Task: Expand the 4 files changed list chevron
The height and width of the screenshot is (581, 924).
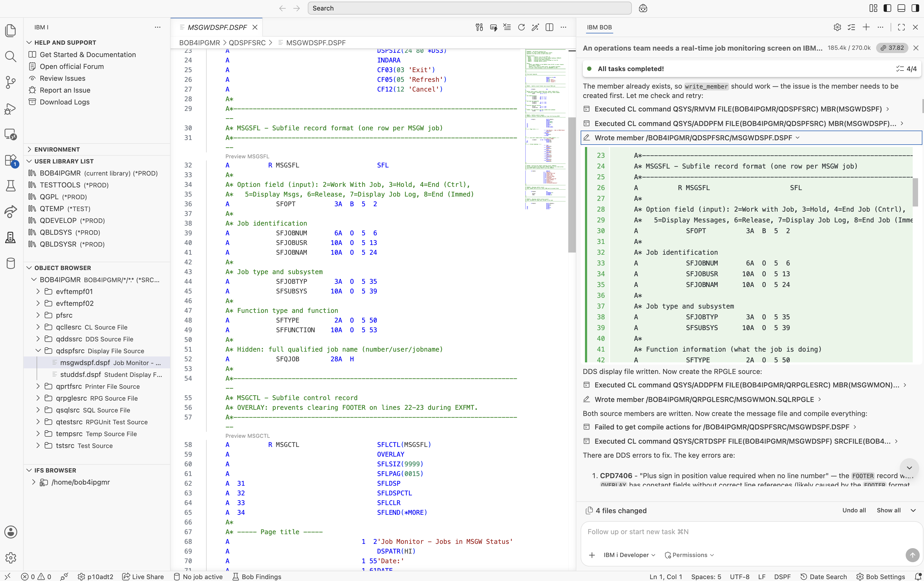Action: point(913,510)
